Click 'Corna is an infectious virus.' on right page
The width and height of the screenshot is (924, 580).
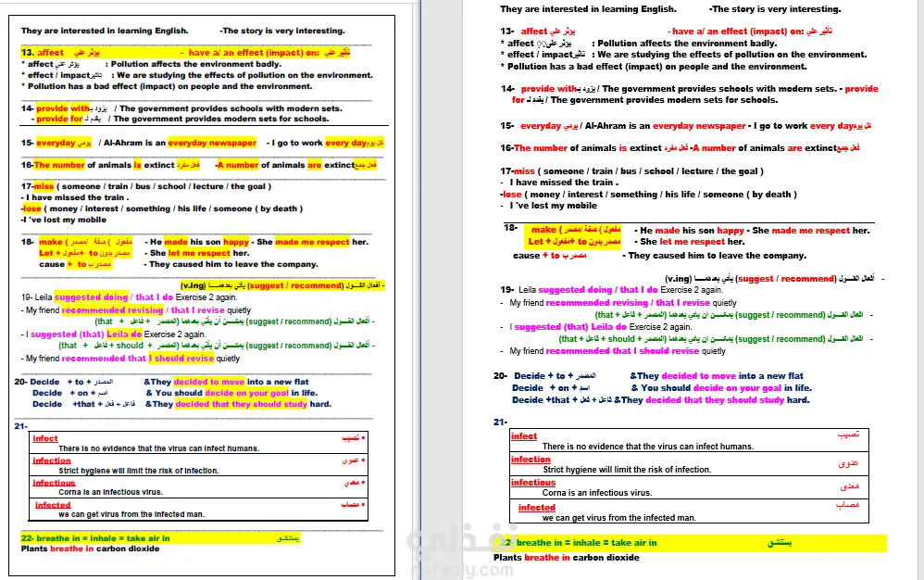597,493
